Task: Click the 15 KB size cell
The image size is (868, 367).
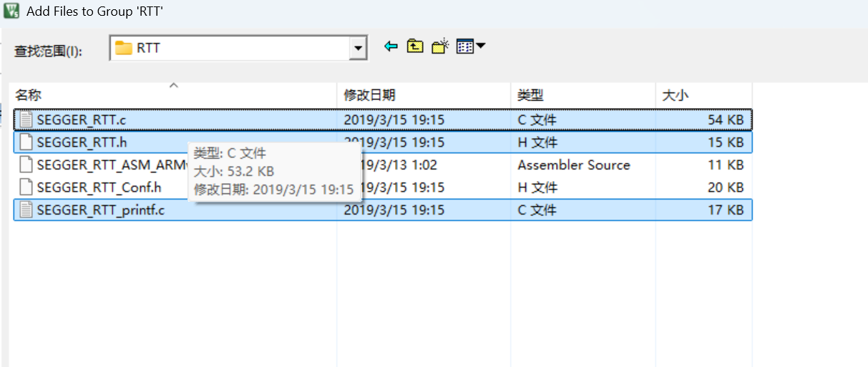Action: click(726, 142)
